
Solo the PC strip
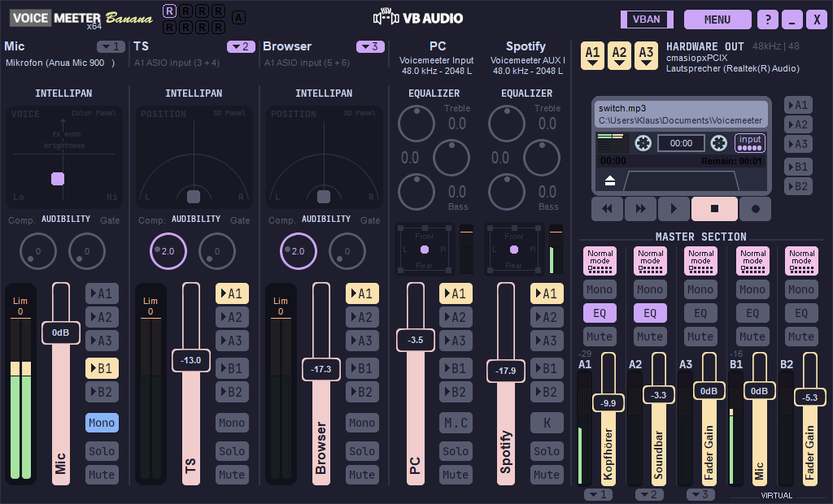pos(456,451)
